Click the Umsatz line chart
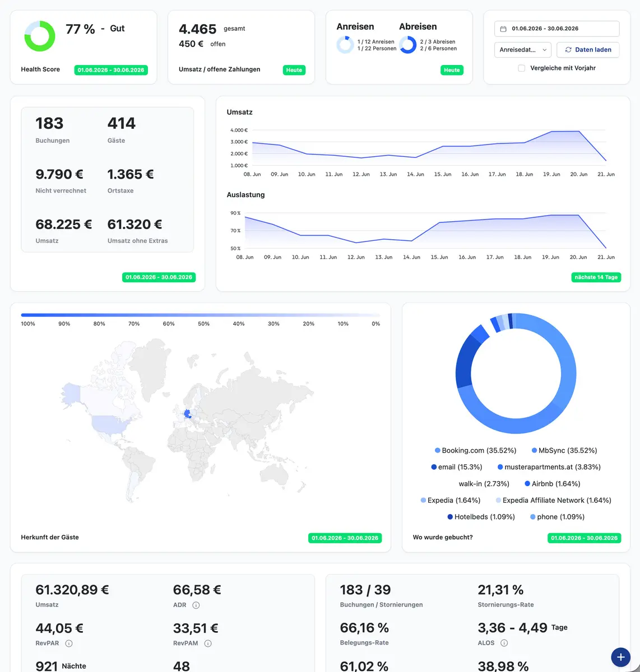Image resolution: width=640 pixels, height=672 pixels. click(429, 147)
